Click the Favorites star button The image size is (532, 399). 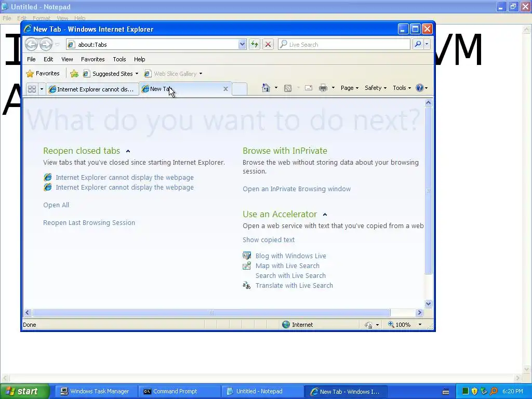tap(43, 73)
